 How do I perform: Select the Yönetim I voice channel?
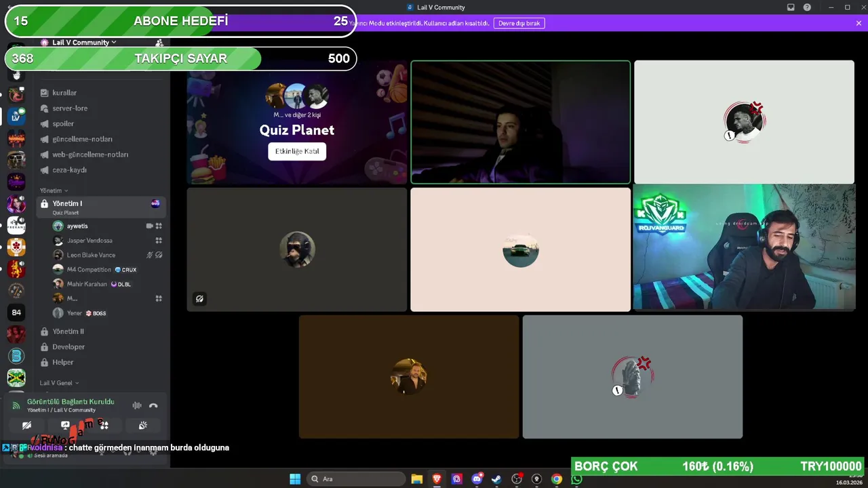(x=102, y=207)
